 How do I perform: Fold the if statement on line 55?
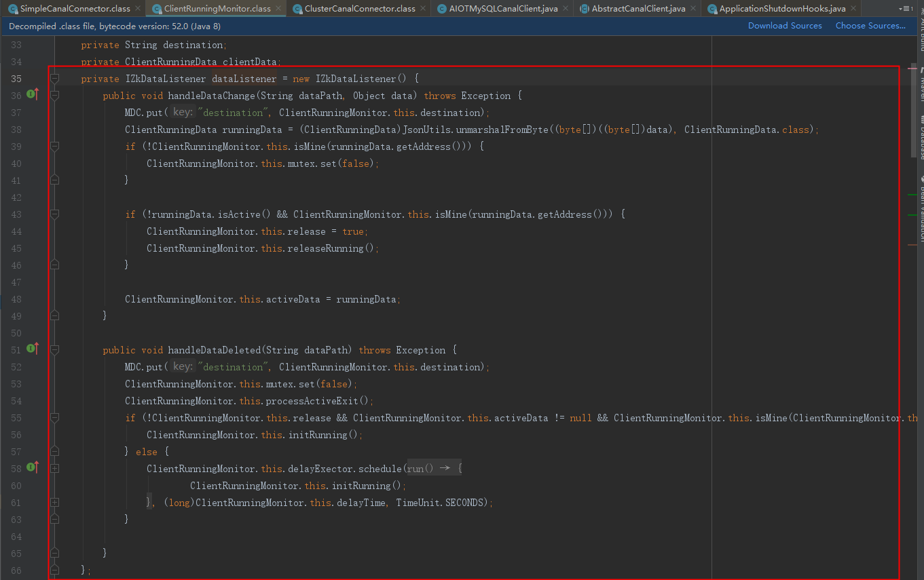pyautogui.click(x=55, y=418)
